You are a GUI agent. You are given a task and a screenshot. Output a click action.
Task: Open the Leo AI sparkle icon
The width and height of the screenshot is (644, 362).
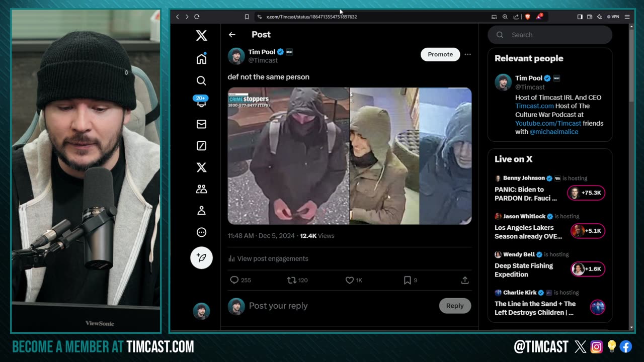599,17
